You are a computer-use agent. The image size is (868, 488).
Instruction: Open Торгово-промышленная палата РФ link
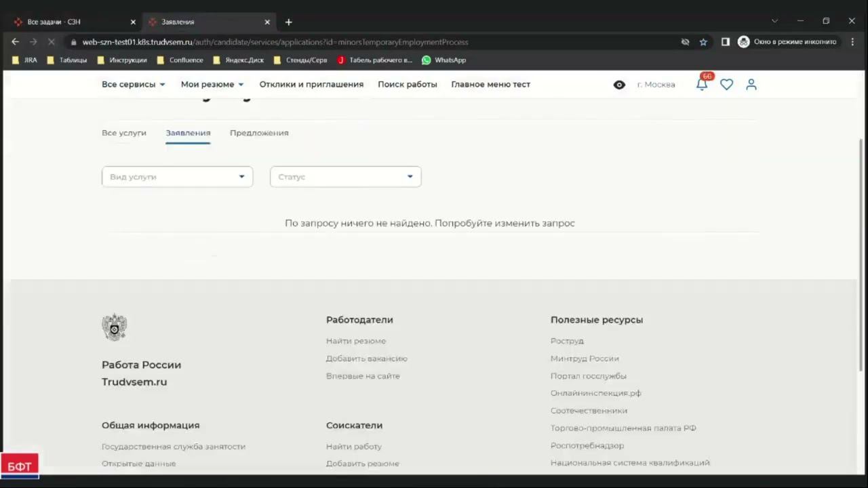[x=623, y=428]
